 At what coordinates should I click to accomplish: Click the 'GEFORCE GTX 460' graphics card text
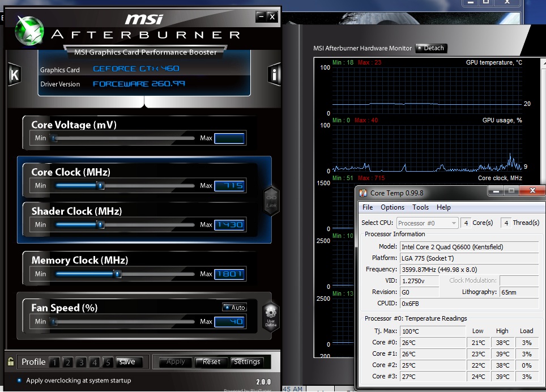click(136, 69)
